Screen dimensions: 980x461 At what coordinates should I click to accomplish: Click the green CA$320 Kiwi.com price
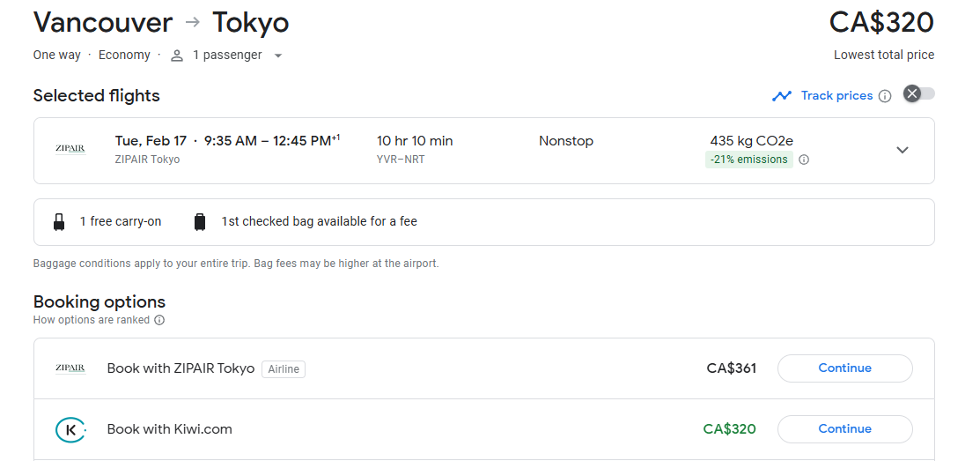[x=729, y=429]
